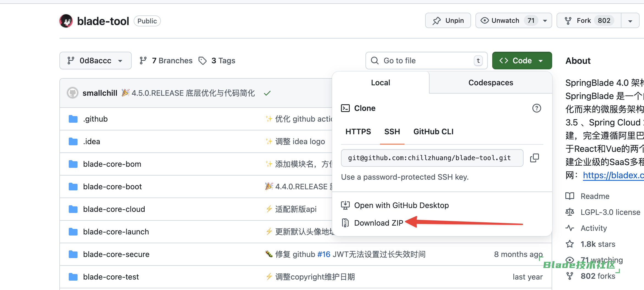Click the star icon beside 1.8k stars
The height and width of the screenshot is (290, 644).
pos(569,244)
